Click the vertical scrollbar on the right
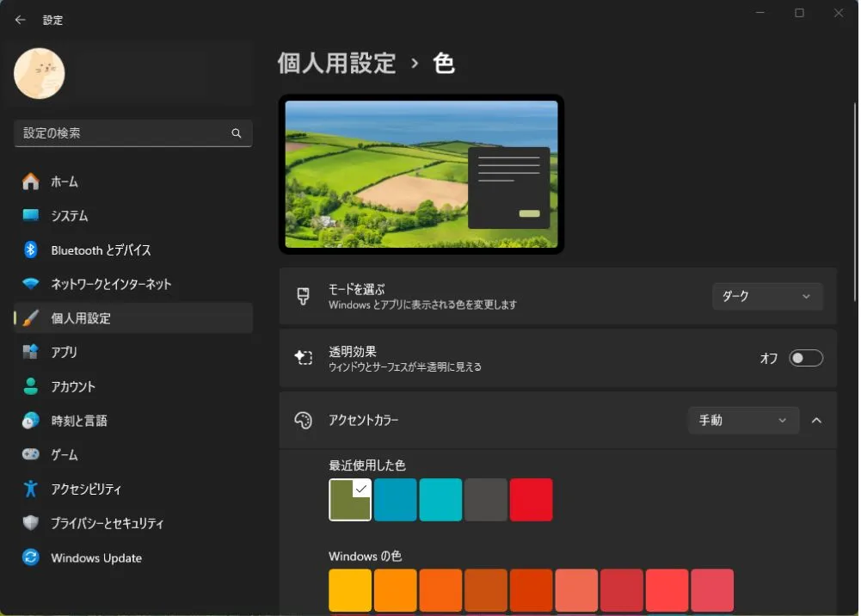Image resolution: width=861 pixels, height=616 pixels. tap(855, 202)
